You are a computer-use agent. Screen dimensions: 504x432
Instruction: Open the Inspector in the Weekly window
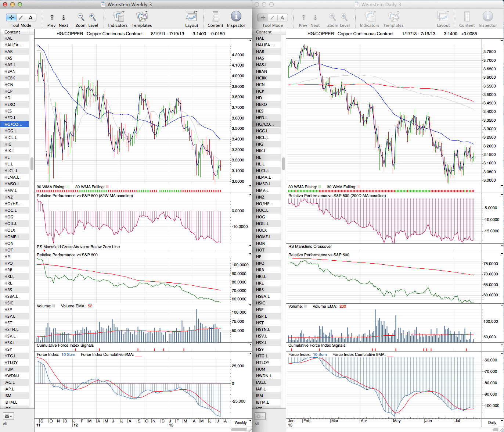pos(236,17)
